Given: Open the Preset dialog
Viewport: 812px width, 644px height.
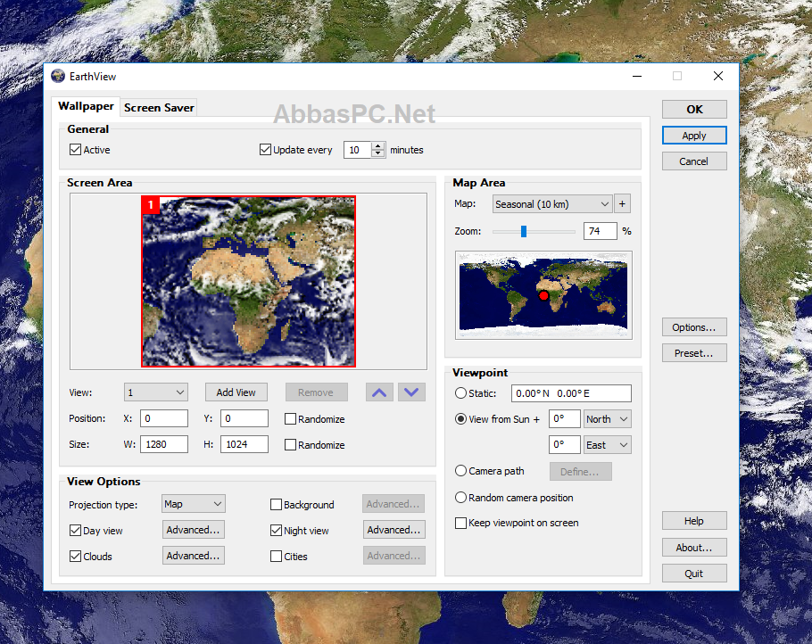Looking at the screenshot, I should click(694, 353).
